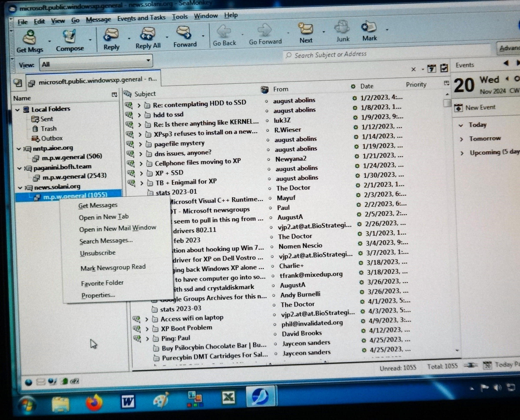Screen dimensions: 520x420
Task: Open the tasks checklist icon in tab bar
Action: point(444,68)
